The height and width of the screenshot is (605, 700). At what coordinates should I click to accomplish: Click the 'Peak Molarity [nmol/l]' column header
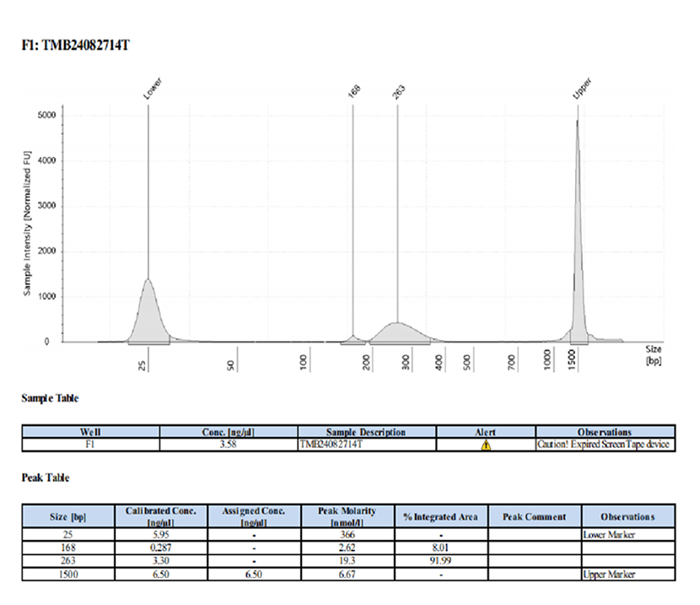coord(347,516)
